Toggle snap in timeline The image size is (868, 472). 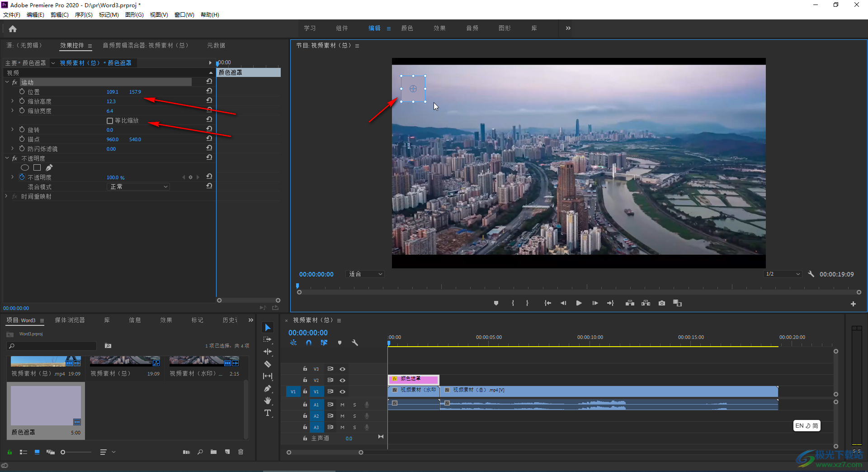click(x=309, y=343)
